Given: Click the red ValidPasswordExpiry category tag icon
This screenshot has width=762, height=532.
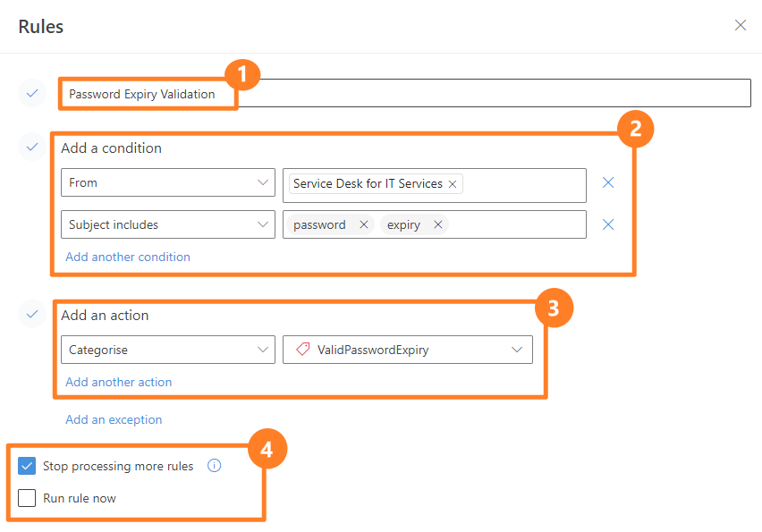Looking at the screenshot, I should tap(303, 350).
